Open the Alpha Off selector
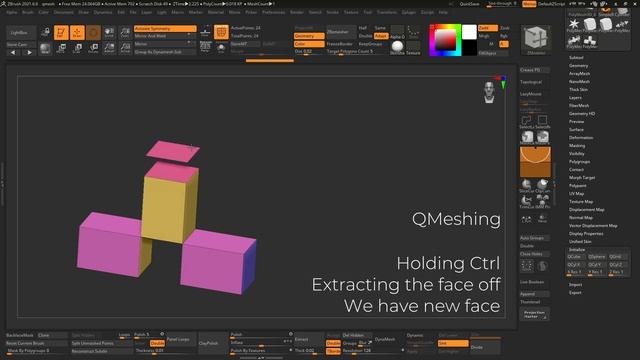 [397, 32]
